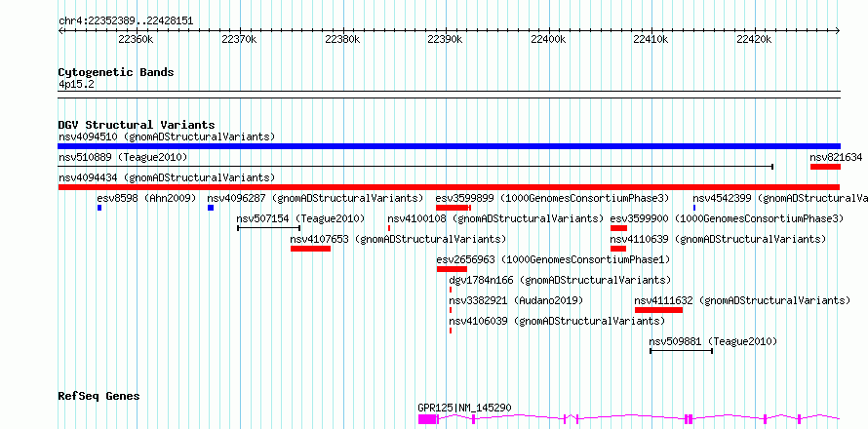Open nsv4094510 gnomAD variant label
Image resolution: width=868 pixels, height=429 pixels.
pyautogui.click(x=167, y=136)
